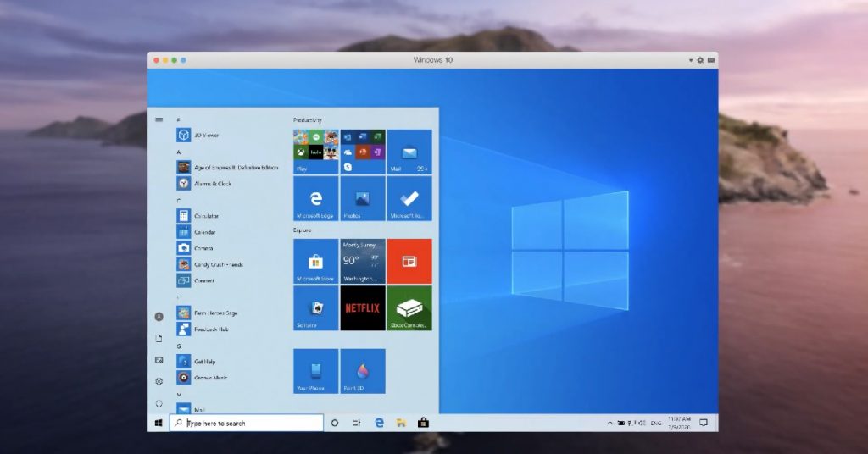Open Task View on the taskbar
868x454 pixels.
(357, 423)
